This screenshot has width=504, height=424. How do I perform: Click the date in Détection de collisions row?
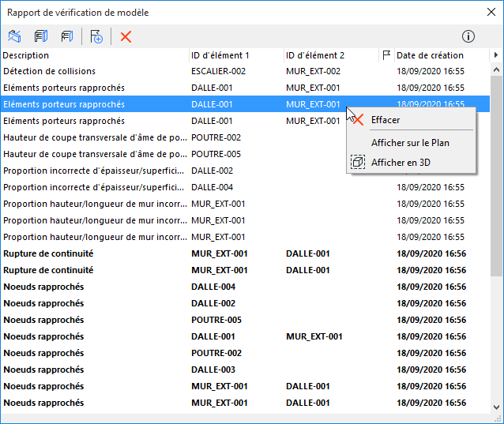coord(431,71)
